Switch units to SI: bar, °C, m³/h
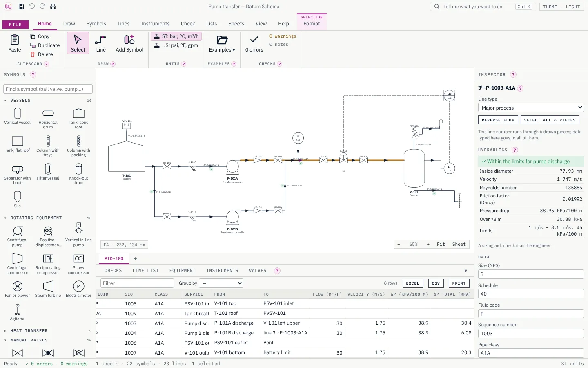588x368 pixels. (x=176, y=36)
